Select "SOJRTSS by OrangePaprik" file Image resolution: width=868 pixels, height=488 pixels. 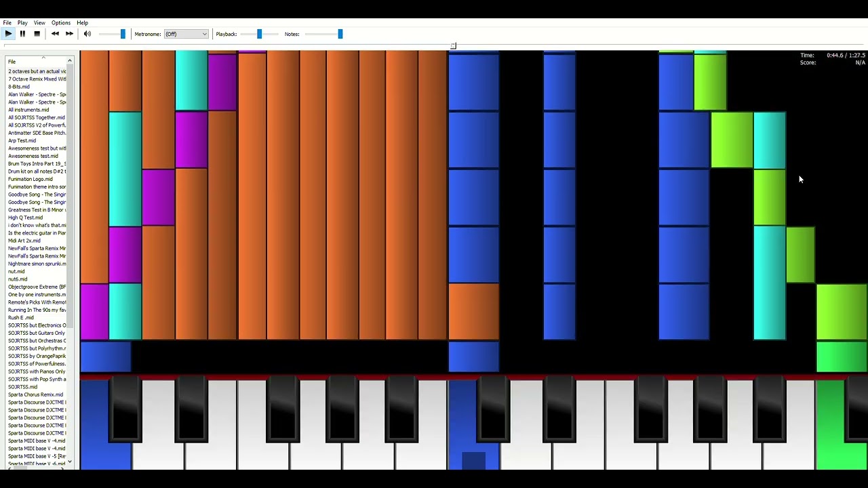click(37, 356)
